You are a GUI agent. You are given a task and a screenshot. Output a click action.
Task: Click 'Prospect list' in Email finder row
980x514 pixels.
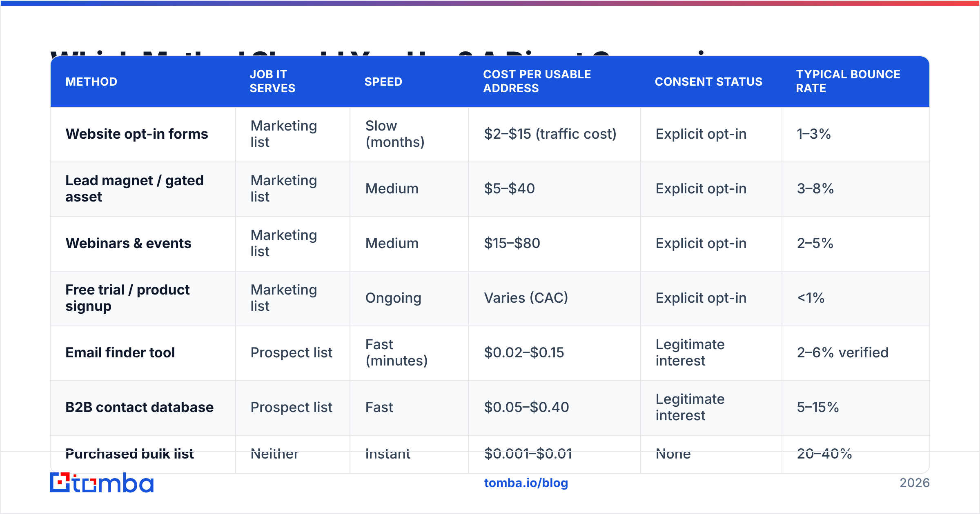coord(292,353)
